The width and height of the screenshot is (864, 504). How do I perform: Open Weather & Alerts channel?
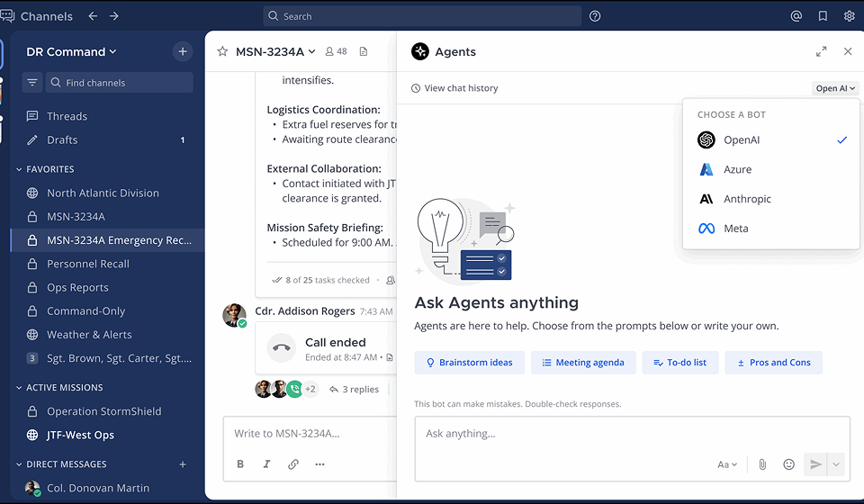tap(107, 334)
